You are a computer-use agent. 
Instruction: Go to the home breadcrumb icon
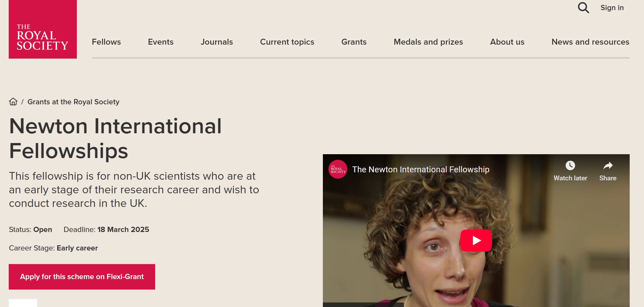tap(13, 102)
